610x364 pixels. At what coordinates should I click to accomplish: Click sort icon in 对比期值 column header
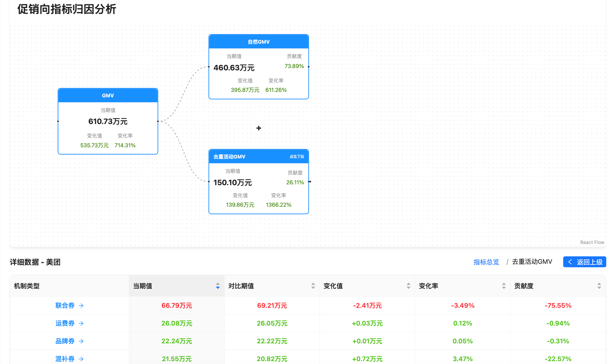pyautogui.click(x=313, y=286)
